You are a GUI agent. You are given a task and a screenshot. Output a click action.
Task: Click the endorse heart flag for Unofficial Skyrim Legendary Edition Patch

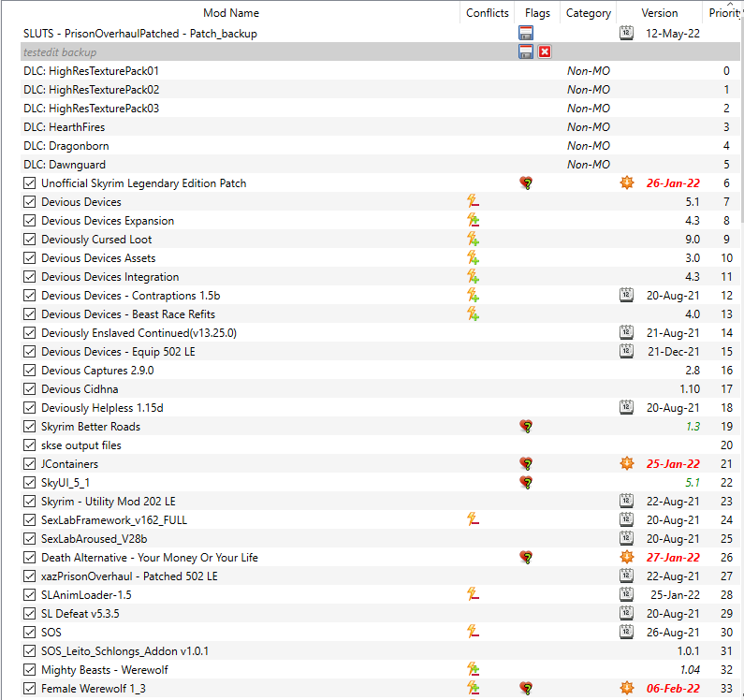pos(526,182)
